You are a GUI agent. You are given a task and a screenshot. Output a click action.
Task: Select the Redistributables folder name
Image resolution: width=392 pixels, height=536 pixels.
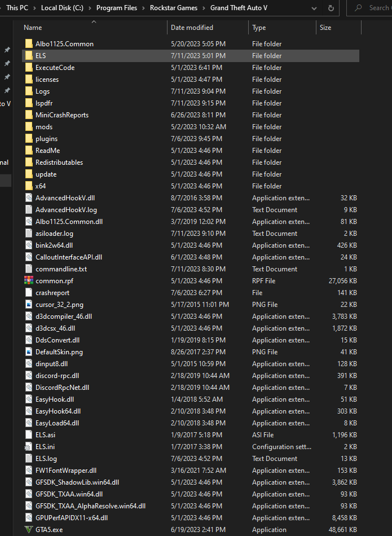pyautogui.click(x=59, y=162)
